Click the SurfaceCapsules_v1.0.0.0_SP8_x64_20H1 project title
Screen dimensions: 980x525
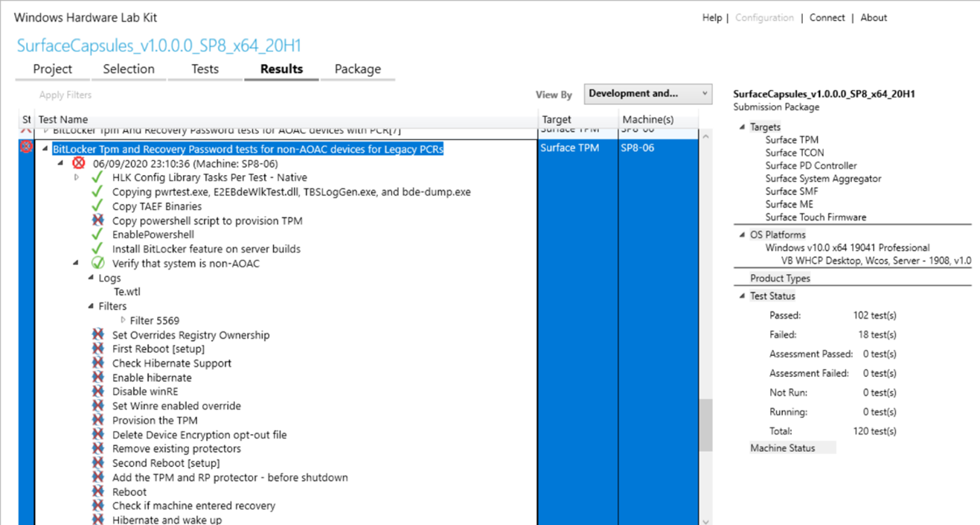(159, 45)
